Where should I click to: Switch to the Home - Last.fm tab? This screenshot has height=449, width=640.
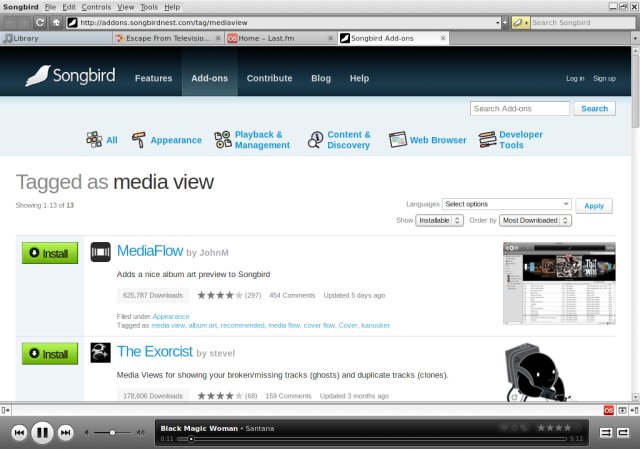[280, 38]
